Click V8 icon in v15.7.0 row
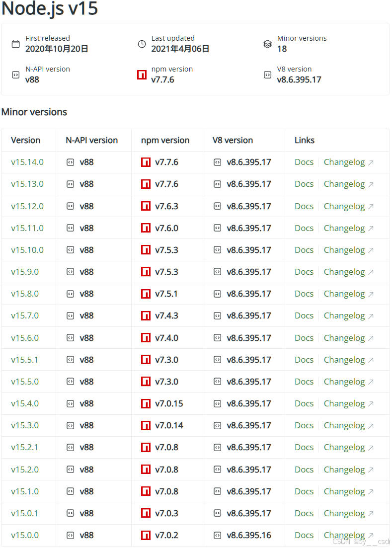This screenshot has width=392, height=548. click(217, 315)
